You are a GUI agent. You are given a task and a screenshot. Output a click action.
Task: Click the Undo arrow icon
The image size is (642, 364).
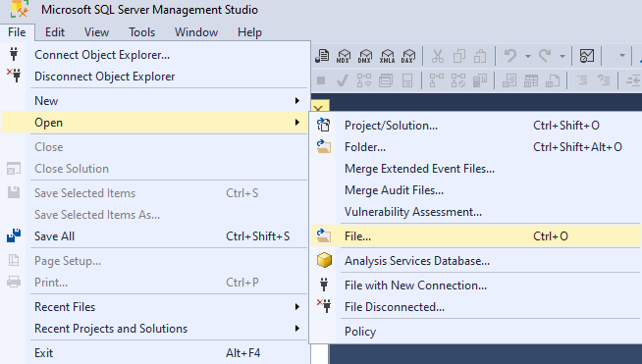tap(510, 56)
